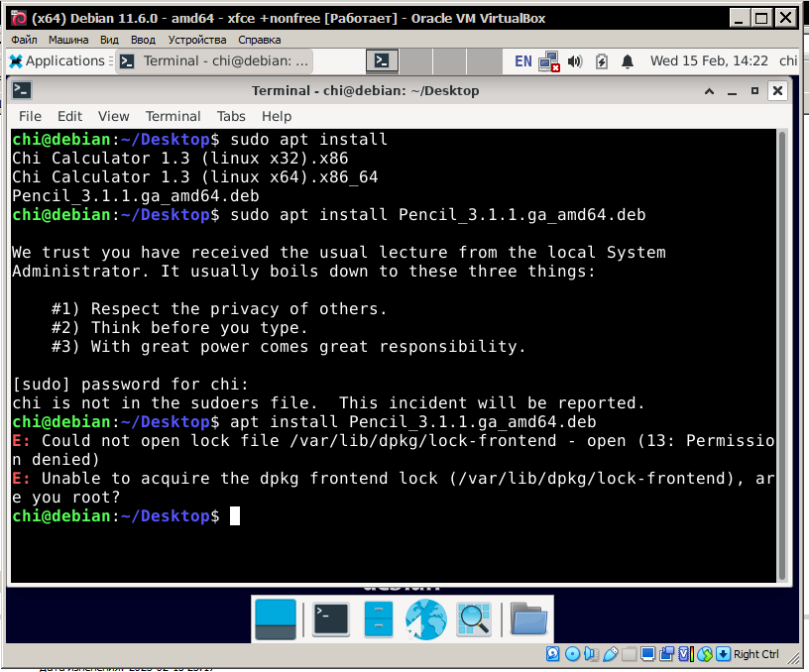Screen dimensions: 809x672
Task: Roll up the terminal window with the arrow button
Action: click(710, 91)
